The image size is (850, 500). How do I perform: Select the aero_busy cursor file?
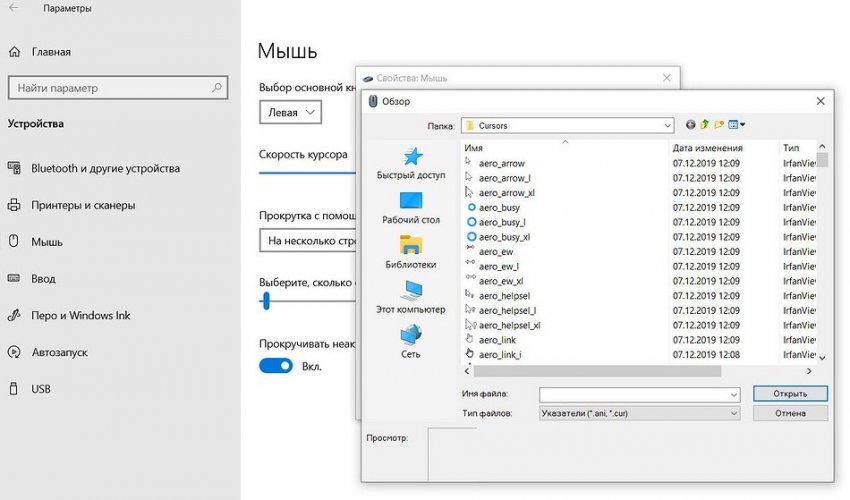click(499, 207)
